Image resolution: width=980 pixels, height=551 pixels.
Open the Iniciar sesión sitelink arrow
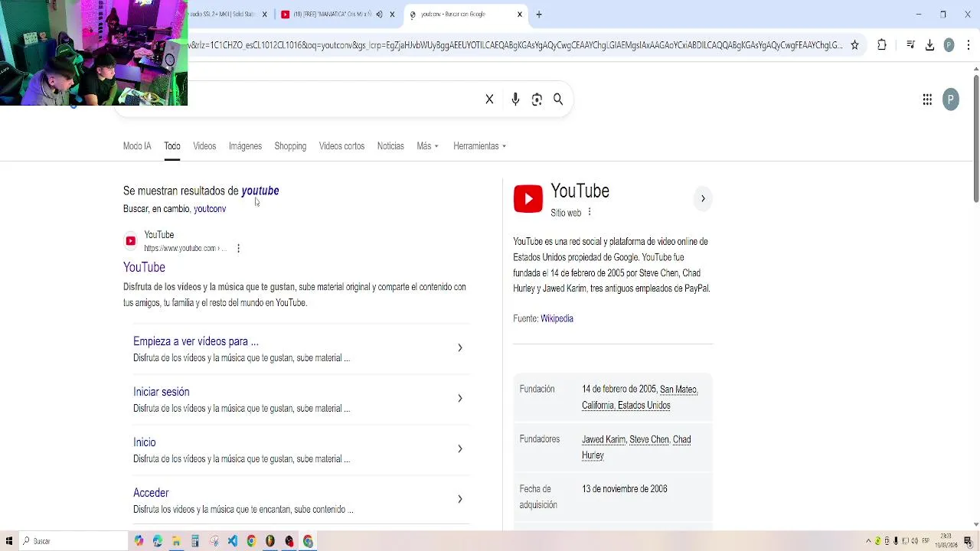coord(459,398)
